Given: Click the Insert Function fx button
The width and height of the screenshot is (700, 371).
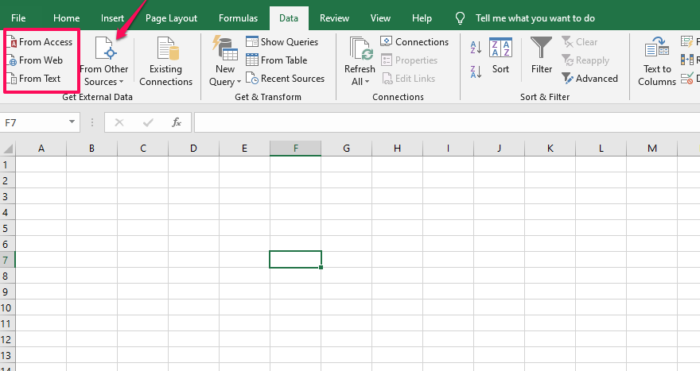Looking at the screenshot, I should [x=176, y=122].
